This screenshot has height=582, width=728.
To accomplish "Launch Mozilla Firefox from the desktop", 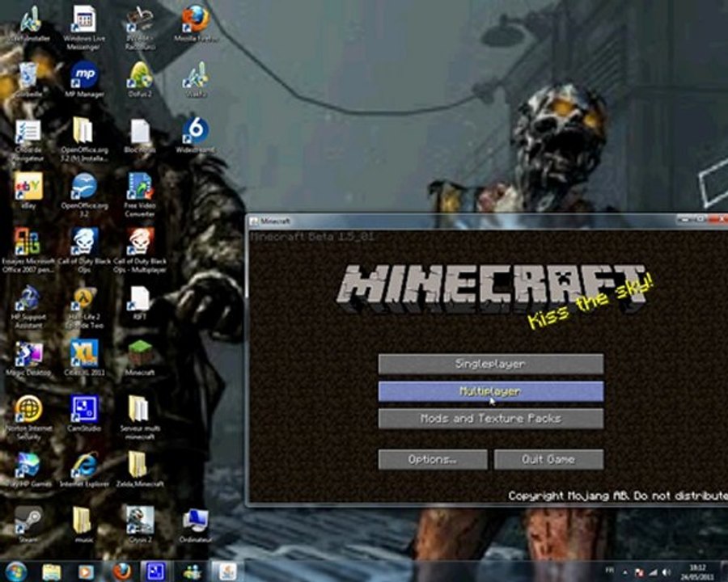I will 196,23.
